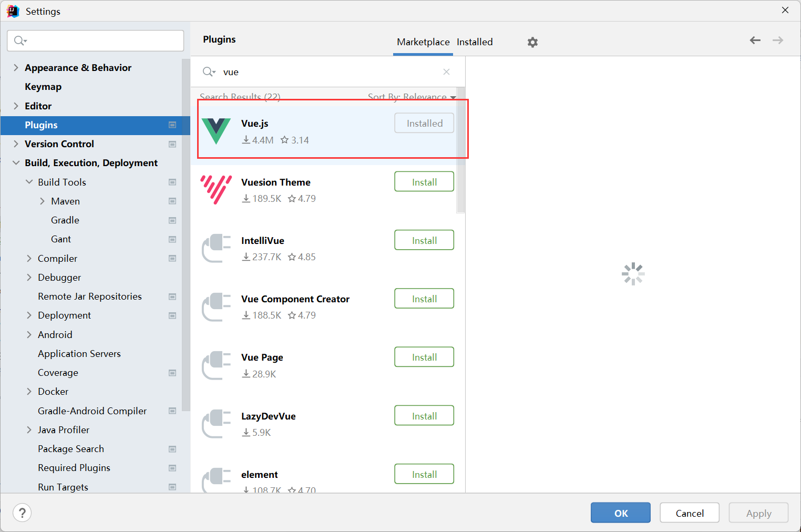Switch to the Installed tab
801x532 pixels.
(475, 42)
